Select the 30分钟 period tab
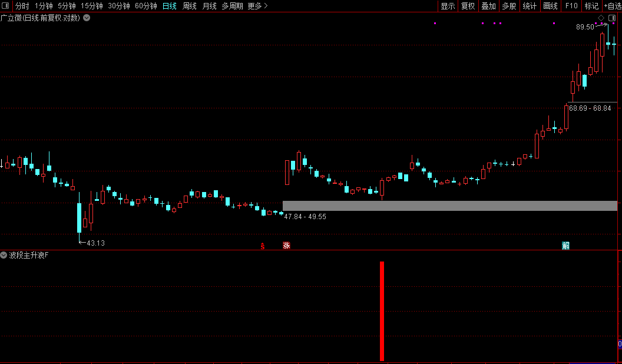 click(x=118, y=6)
